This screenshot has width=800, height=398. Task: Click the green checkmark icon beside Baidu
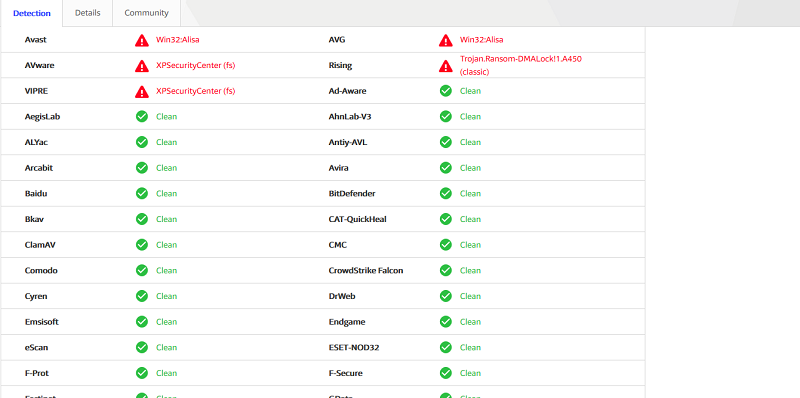tap(142, 193)
